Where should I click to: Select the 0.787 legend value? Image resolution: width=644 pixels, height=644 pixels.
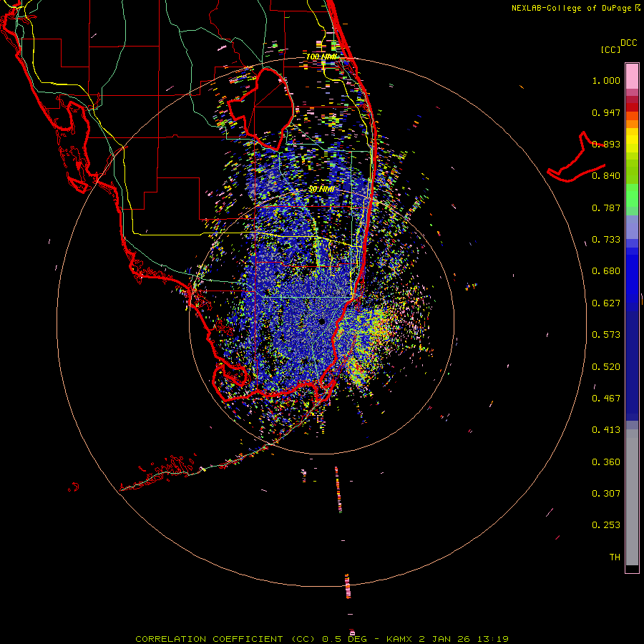point(606,208)
